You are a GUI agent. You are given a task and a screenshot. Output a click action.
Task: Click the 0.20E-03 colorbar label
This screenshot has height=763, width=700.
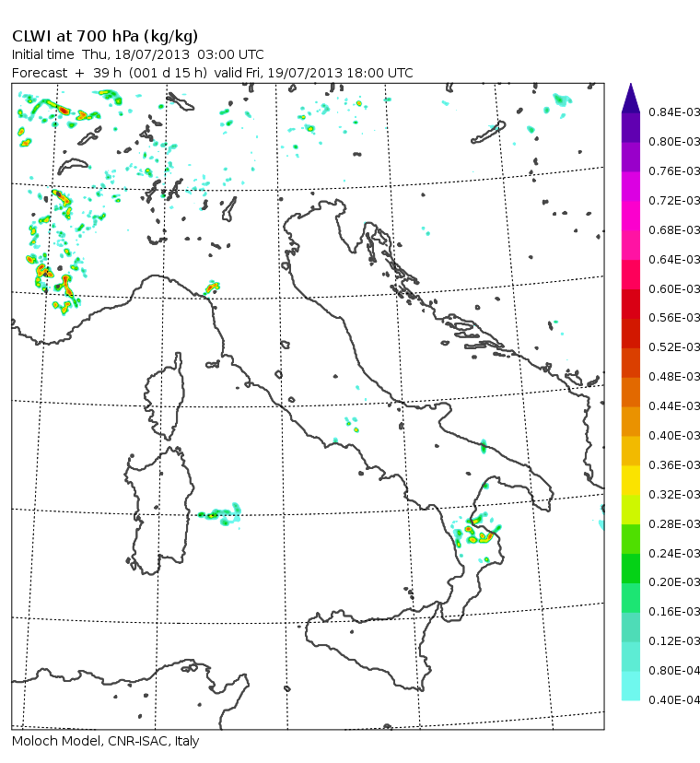pos(674,582)
